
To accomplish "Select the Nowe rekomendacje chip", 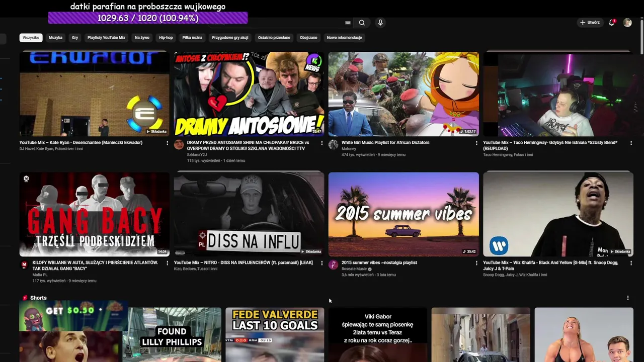I will (x=344, y=38).
